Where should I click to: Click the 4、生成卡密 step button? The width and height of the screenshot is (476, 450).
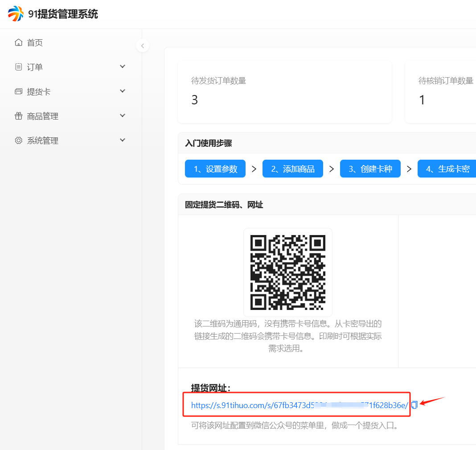click(447, 169)
